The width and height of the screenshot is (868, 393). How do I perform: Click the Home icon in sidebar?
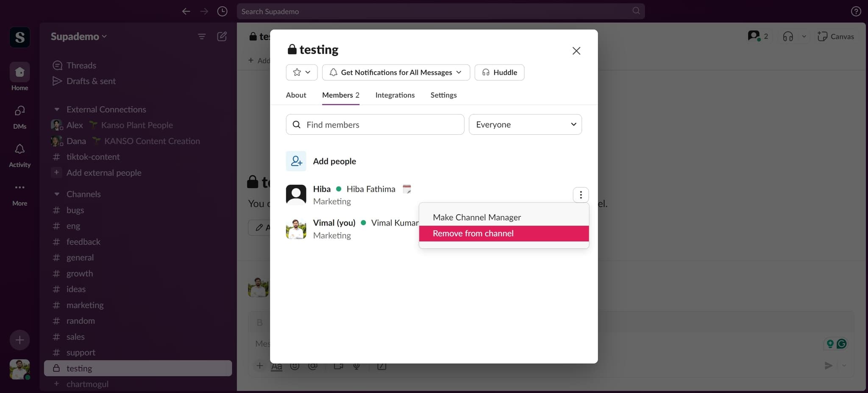click(19, 72)
